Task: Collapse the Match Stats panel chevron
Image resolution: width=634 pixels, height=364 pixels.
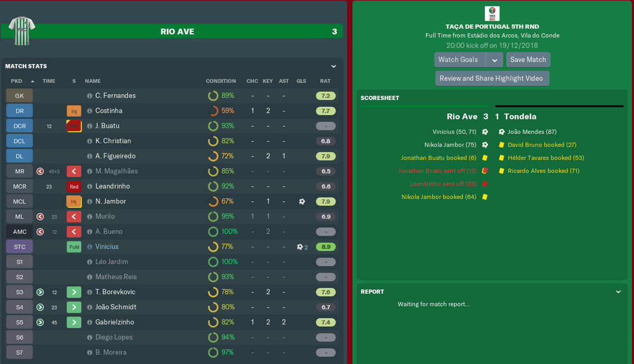Action: pos(334,67)
